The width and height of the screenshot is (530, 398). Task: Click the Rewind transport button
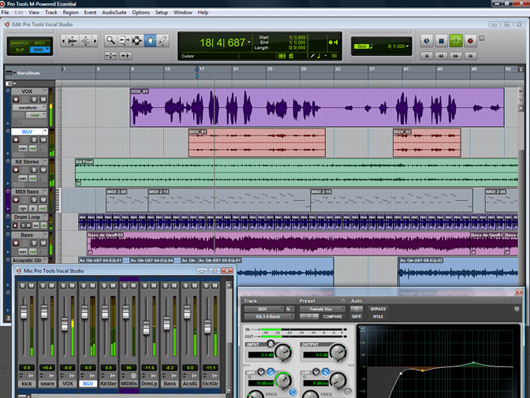click(x=441, y=56)
